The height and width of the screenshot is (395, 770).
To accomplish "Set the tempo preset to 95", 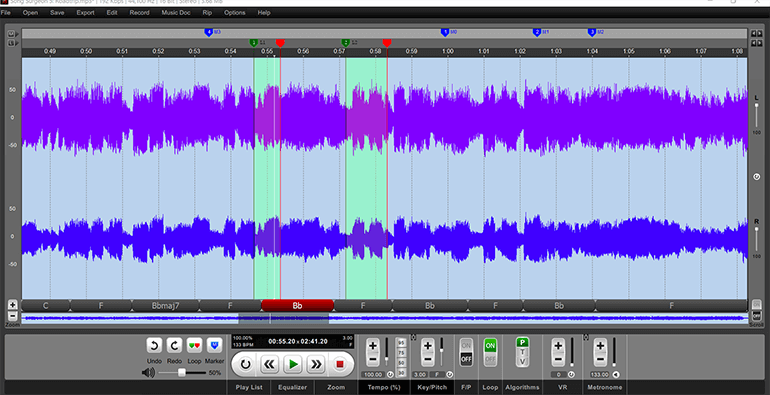I will pyautogui.click(x=401, y=342).
